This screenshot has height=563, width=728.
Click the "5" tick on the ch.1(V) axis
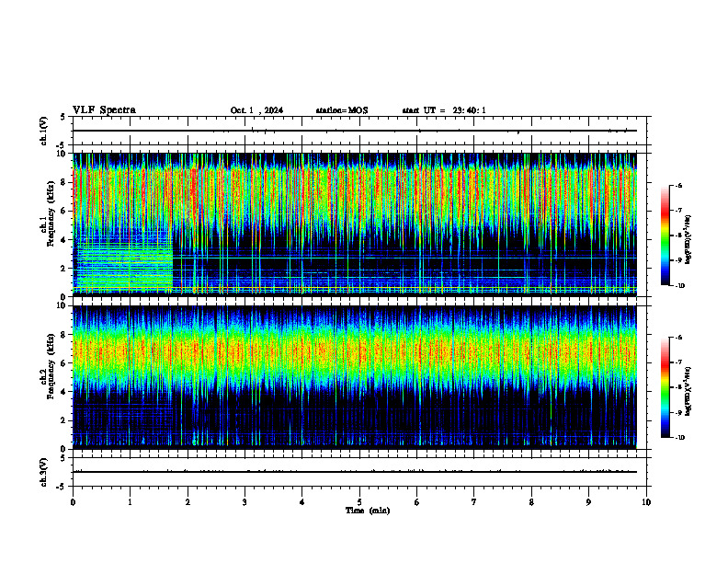tap(63, 117)
